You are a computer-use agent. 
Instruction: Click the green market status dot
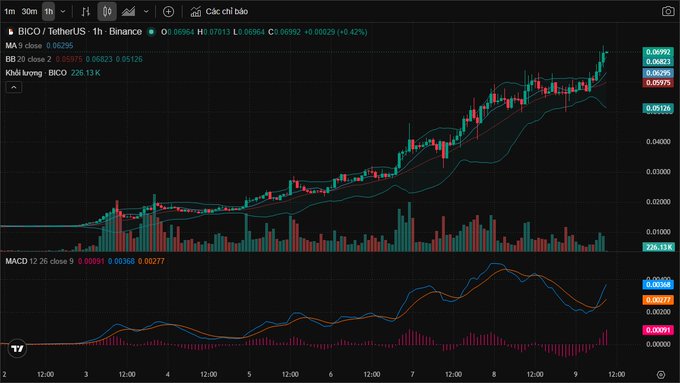point(151,32)
